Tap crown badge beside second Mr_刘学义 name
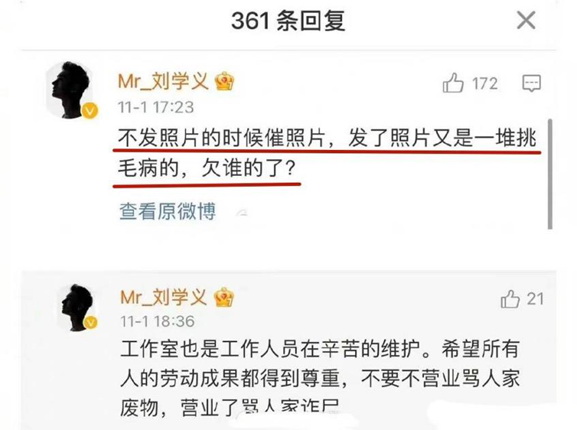The height and width of the screenshot is (430, 577). 224,297
